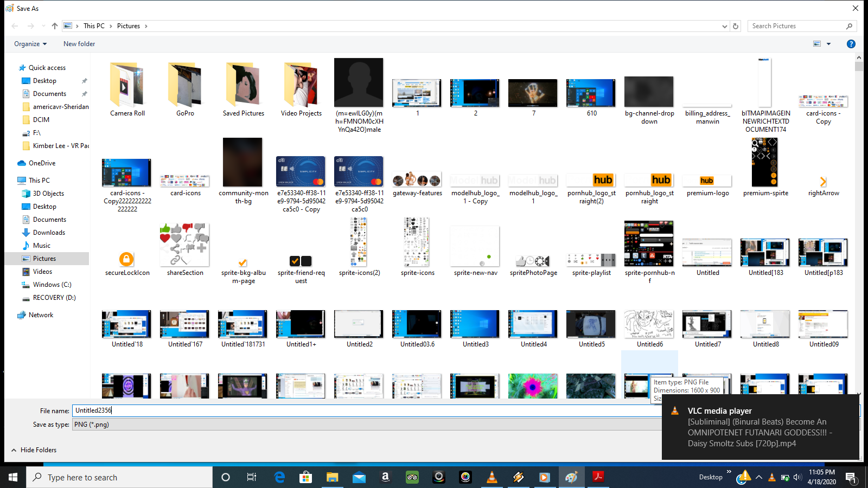This screenshot has height=488, width=868.
Task: Select Network in navigation pane
Action: (x=41, y=315)
